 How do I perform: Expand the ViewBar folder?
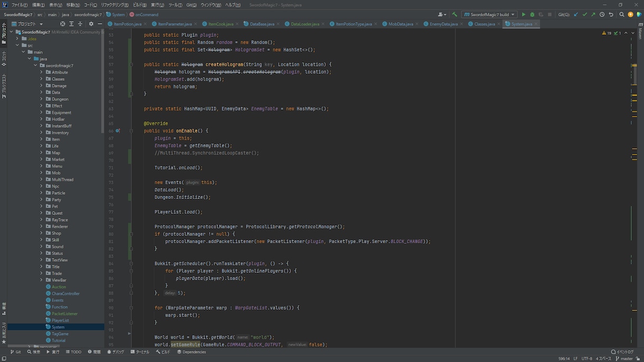tap(42, 280)
